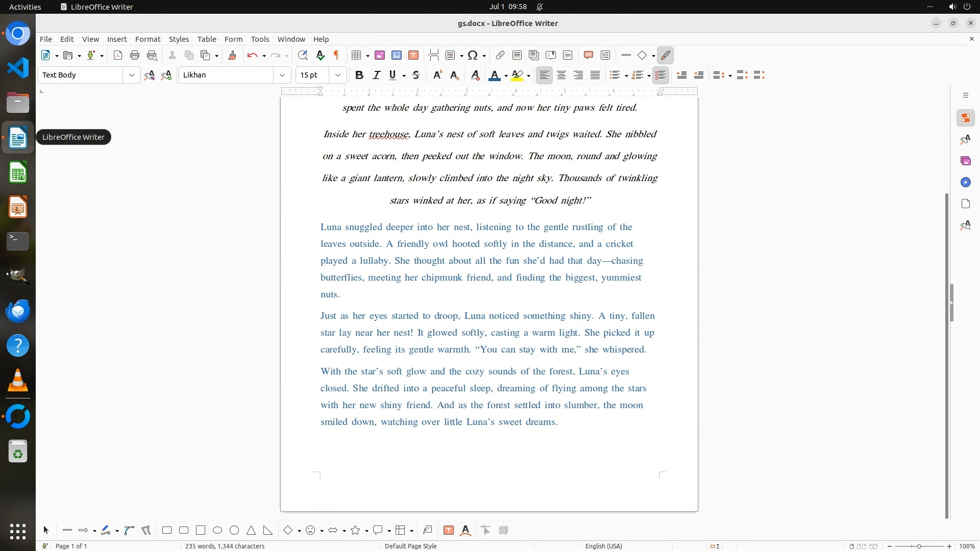Toggle Bold formatting

[359, 76]
